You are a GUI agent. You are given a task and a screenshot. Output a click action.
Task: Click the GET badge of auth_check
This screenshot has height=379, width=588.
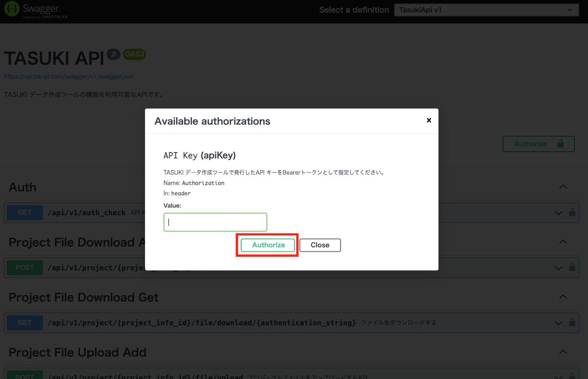coord(25,213)
